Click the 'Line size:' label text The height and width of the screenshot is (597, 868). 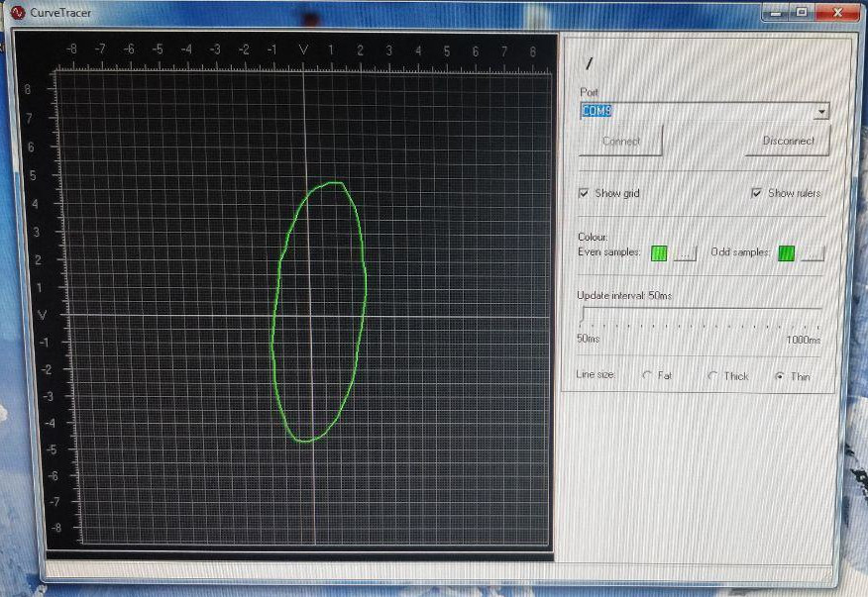(x=596, y=374)
